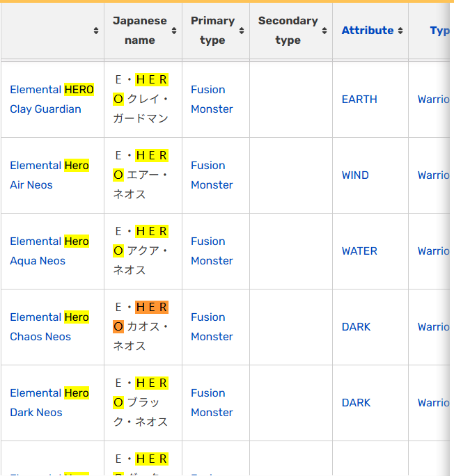Select Japanese name text アクア・ネオス
This screenshot has height=476, width=454.
(x=141, y=260)
